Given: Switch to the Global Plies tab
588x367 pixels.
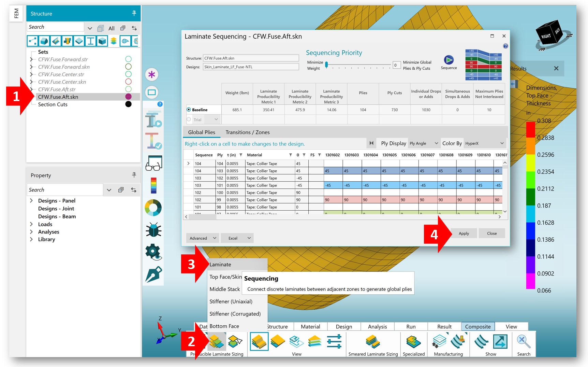Looking at the screenshot, I should (x=202, y=132).
